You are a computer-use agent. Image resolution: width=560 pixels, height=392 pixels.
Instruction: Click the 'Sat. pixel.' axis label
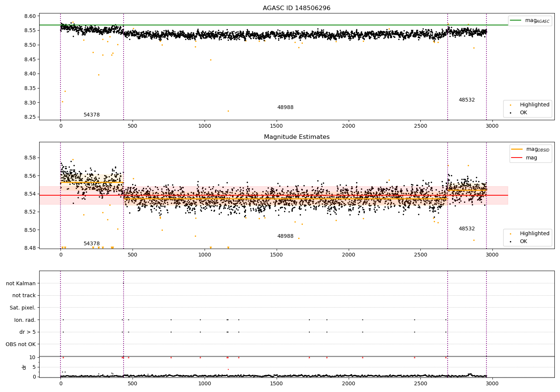point(22,308)
